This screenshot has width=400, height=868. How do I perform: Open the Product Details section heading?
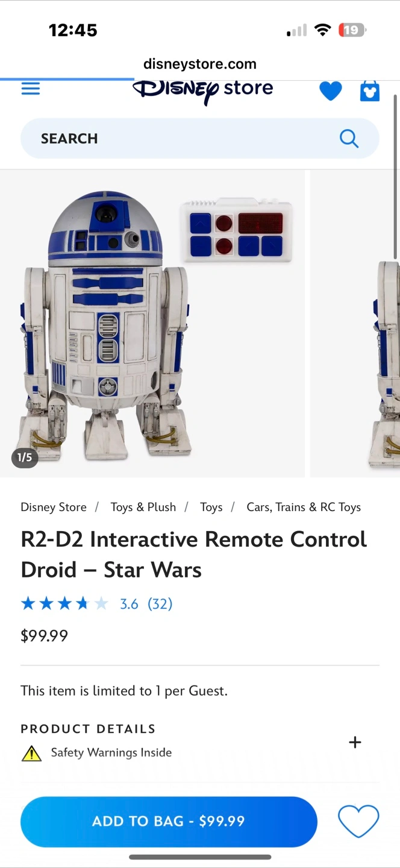tap(88, 729)
